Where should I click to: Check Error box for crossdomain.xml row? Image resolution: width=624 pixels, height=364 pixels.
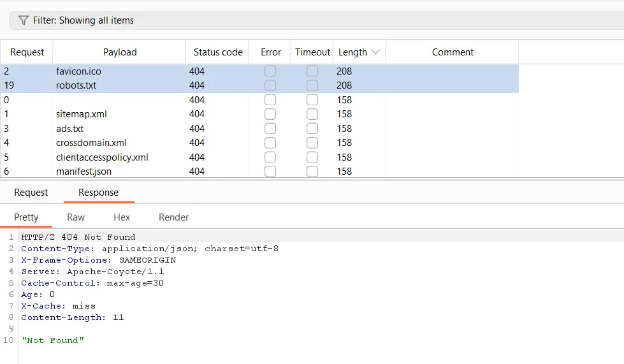pos(270,143)
